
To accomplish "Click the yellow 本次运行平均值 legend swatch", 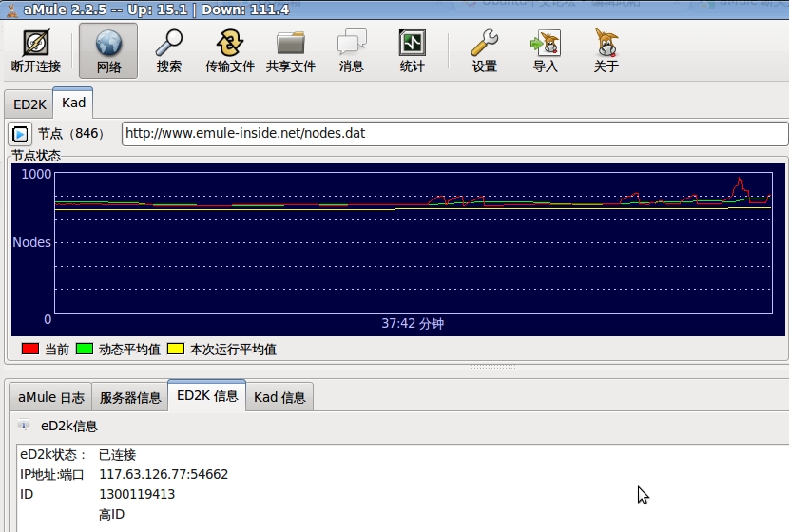I will 176,349.
